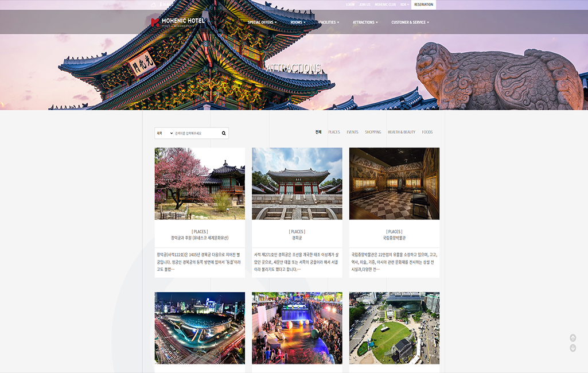Click the 창덕궁과 후원 (유네스코 세계문화유산) title
This screenshot has width=588, height=373.
(x=200, y=238)
